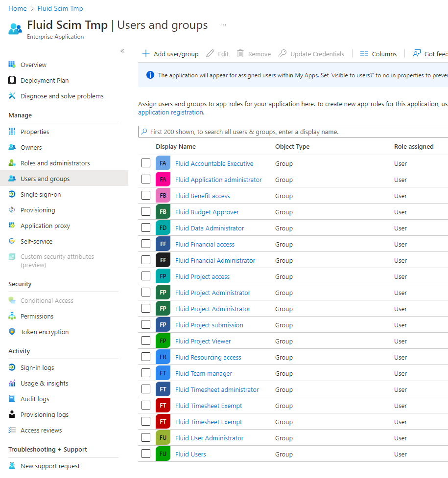The width and height of the screenshot is (448, 478).
Task: Click Home breadcrumb link
Action: pos(18,8)
